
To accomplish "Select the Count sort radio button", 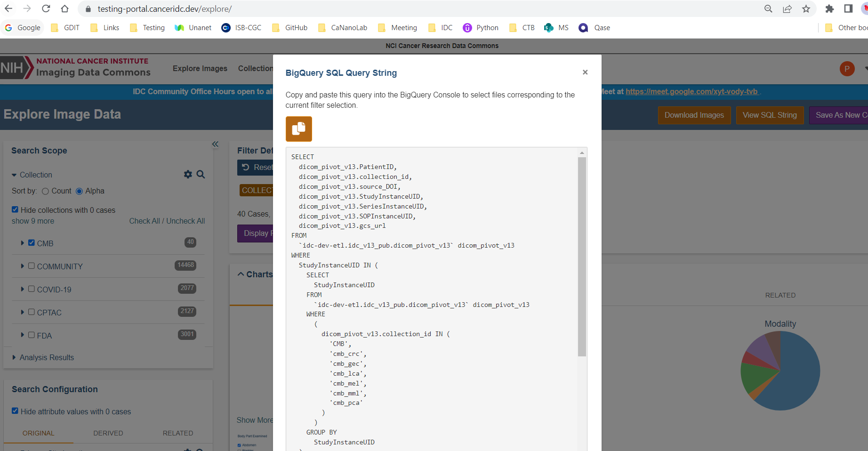I will (45, 191).
